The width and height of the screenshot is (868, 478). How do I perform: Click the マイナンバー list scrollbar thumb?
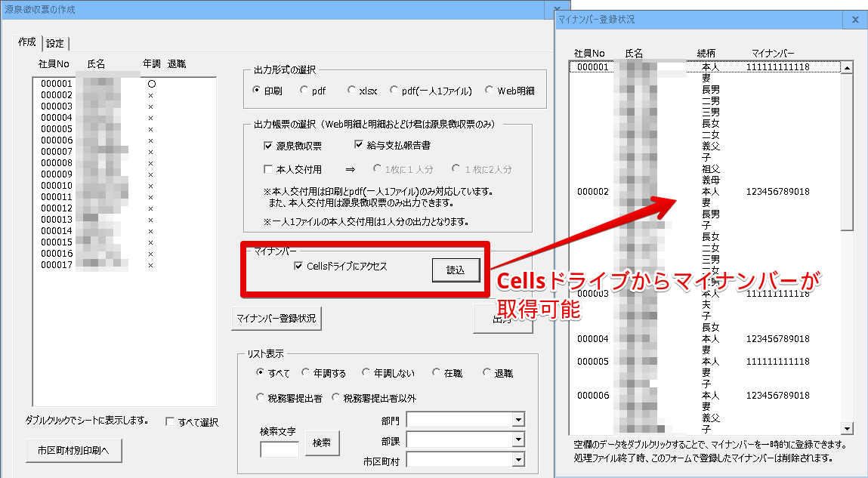pos(847,152)
